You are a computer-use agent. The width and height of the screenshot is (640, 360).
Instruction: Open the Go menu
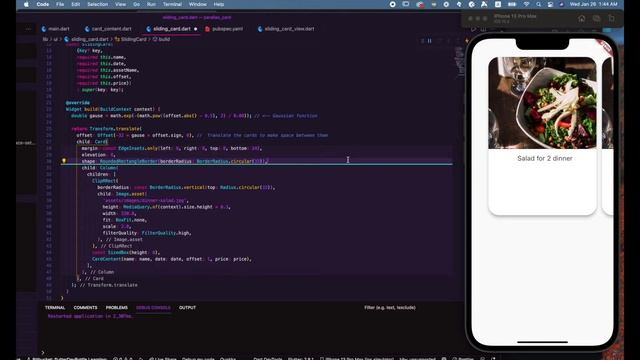point(136,4)
